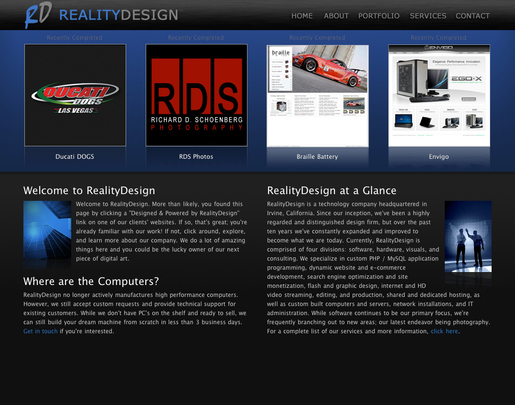515x405 pixels.
Task: Open the RealityDesign wordmark homepage link
Action: pyautogui.click(x=119, y=15)
